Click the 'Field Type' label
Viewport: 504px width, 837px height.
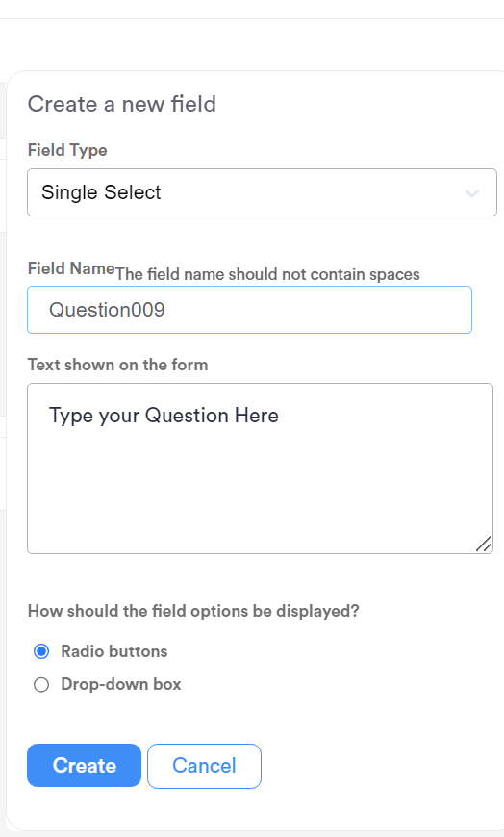tap(67, 150)
